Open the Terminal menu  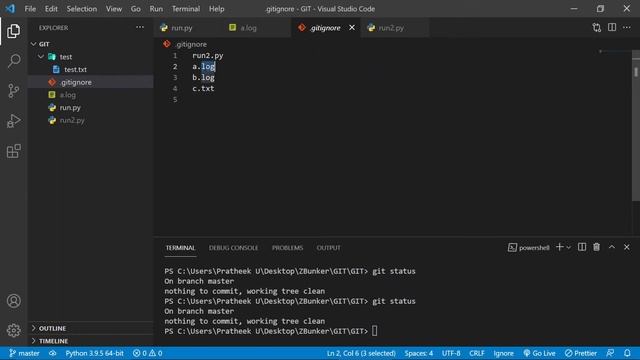tap(186, 9)
